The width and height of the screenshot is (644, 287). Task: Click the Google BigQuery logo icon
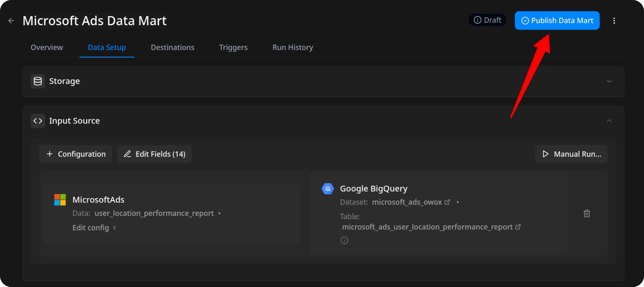point(327,189)
